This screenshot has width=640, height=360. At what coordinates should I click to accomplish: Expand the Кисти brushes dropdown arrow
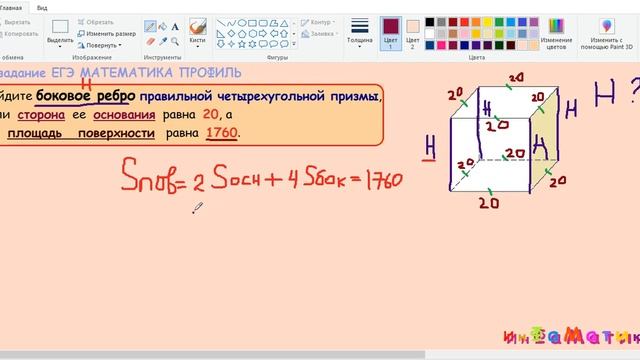198,47
